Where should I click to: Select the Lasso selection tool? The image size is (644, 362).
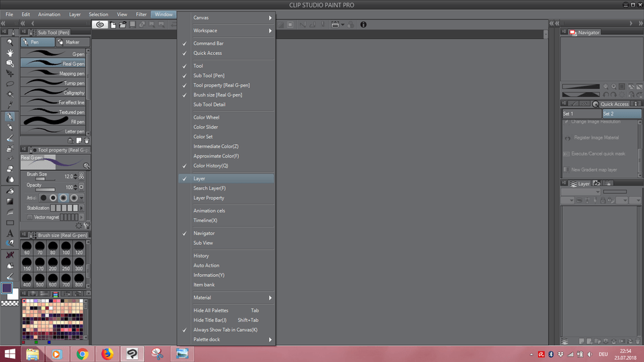point(10,84)
